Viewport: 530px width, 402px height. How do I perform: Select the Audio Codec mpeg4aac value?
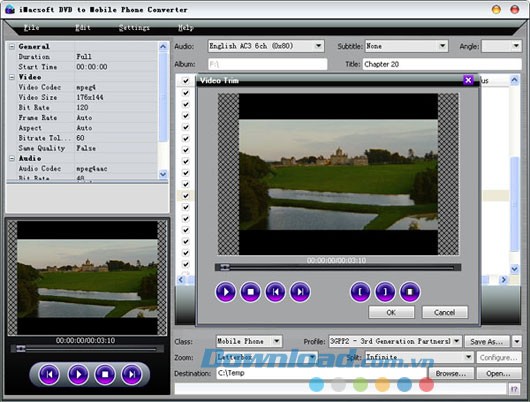(x=92, y=168)
